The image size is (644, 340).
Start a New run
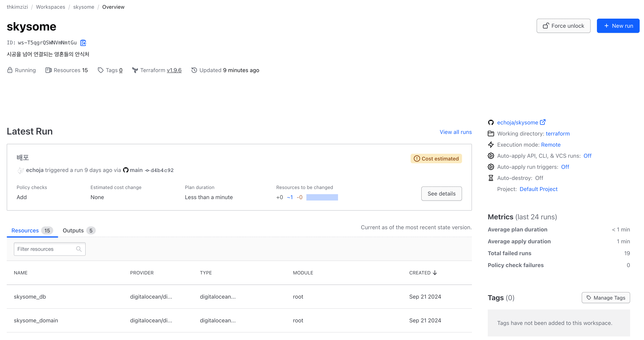618,26
